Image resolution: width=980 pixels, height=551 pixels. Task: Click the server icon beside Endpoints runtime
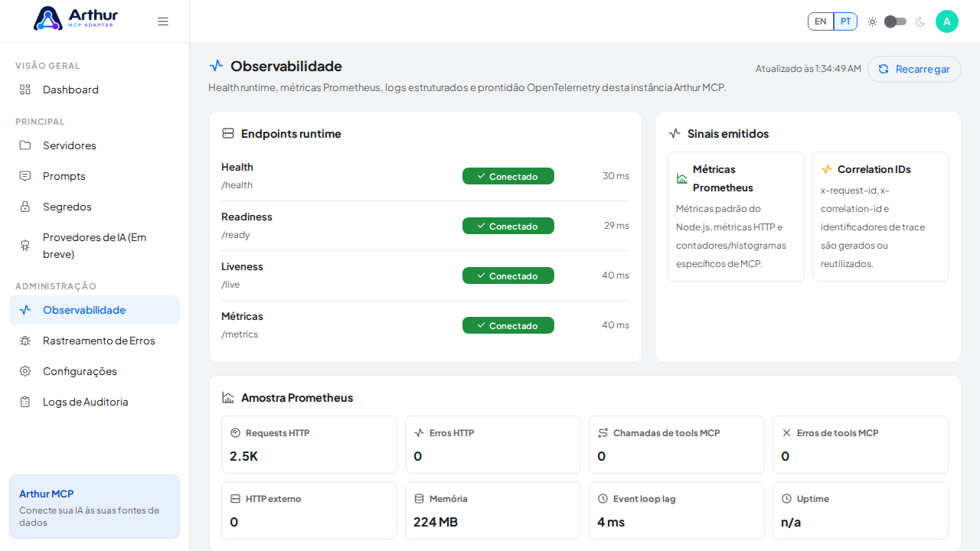[x=228, y=133]
